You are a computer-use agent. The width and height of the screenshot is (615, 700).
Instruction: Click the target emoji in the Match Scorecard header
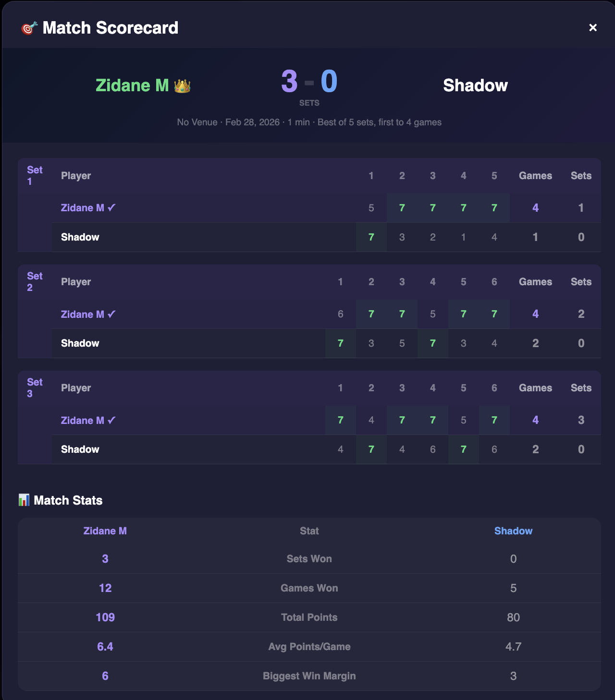(x=28, y=27)
